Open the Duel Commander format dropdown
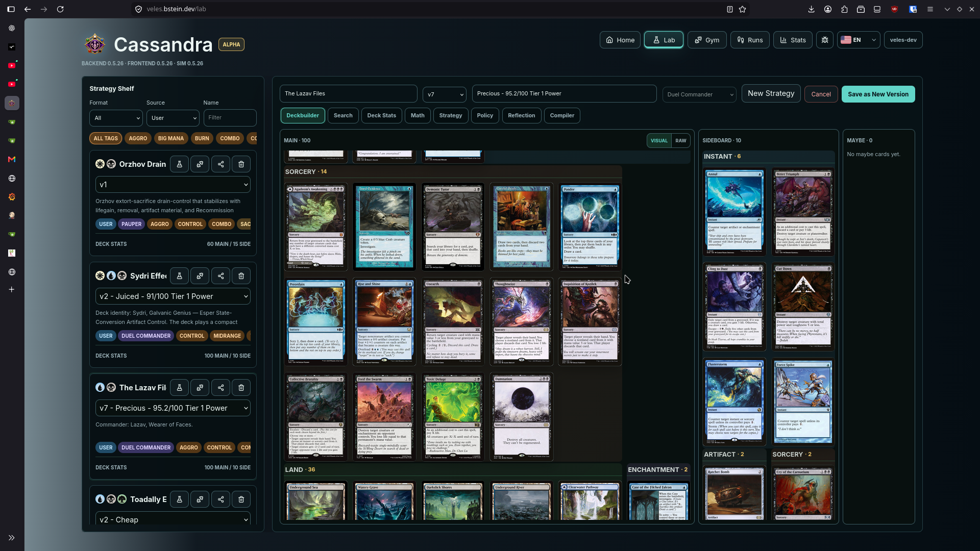This screenshot has height=551, width=980. [699, 94]
